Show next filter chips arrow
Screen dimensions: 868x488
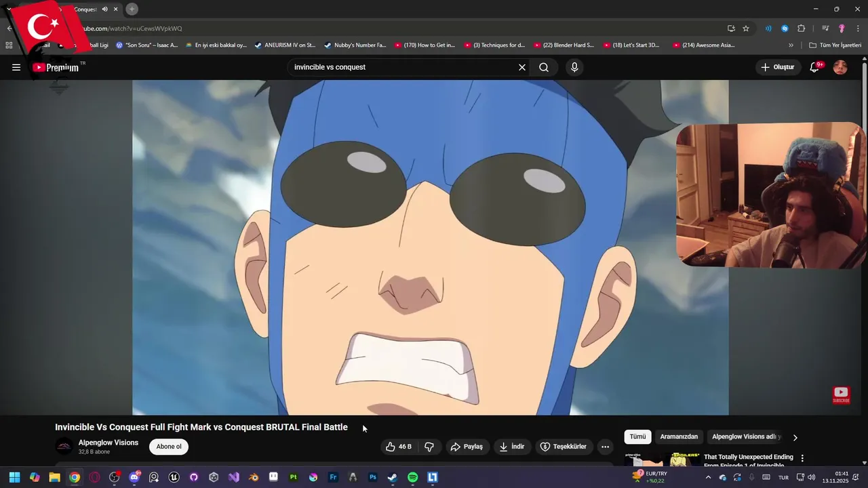795,437
